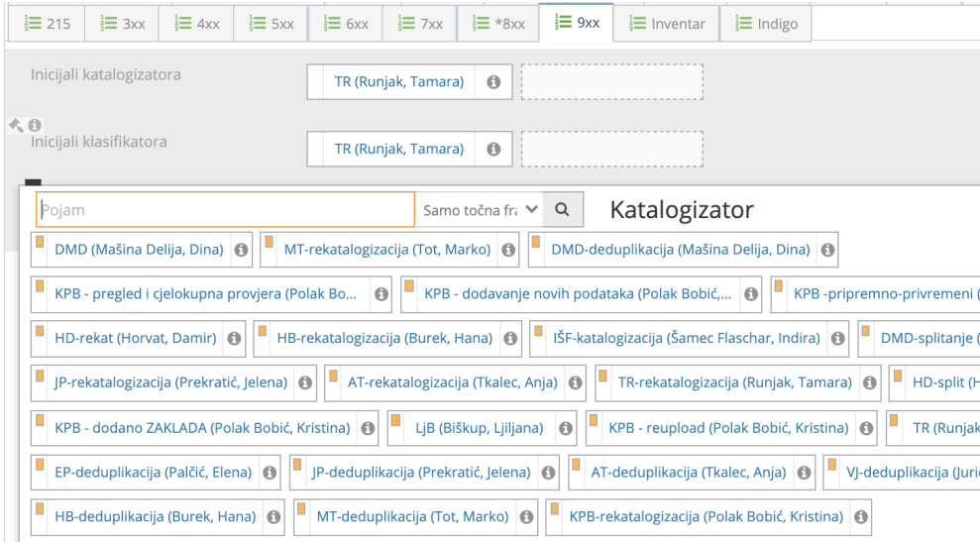Viewport: 980px width, 542px height.
Task: Select HB-rekatalogizacija (Burek, Hana)
Action: tap(384, 338)
